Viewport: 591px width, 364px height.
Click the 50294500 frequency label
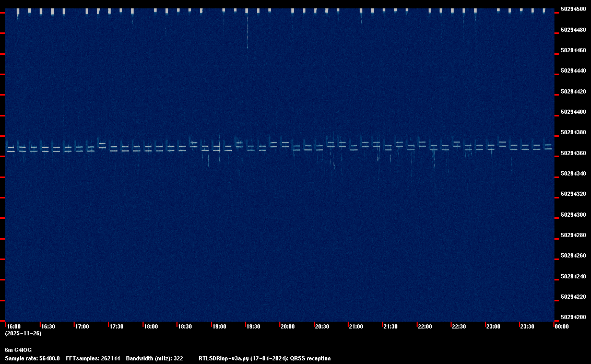573,9
